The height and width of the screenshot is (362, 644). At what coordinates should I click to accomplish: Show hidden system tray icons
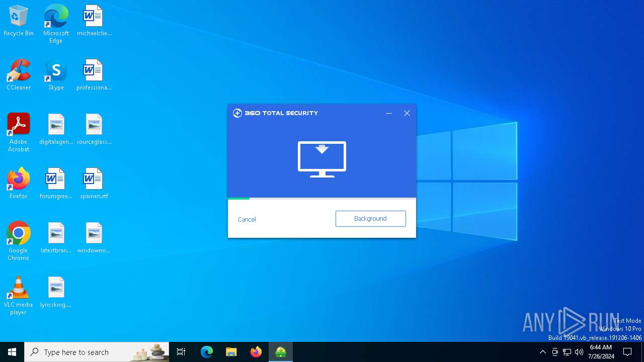[x=542, y=352]
